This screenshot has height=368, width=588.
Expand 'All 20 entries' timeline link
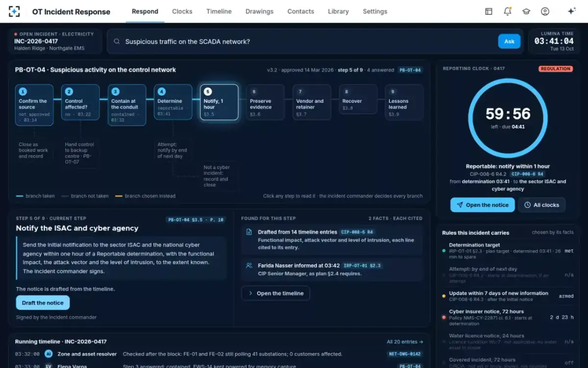[x=405, y=342]
